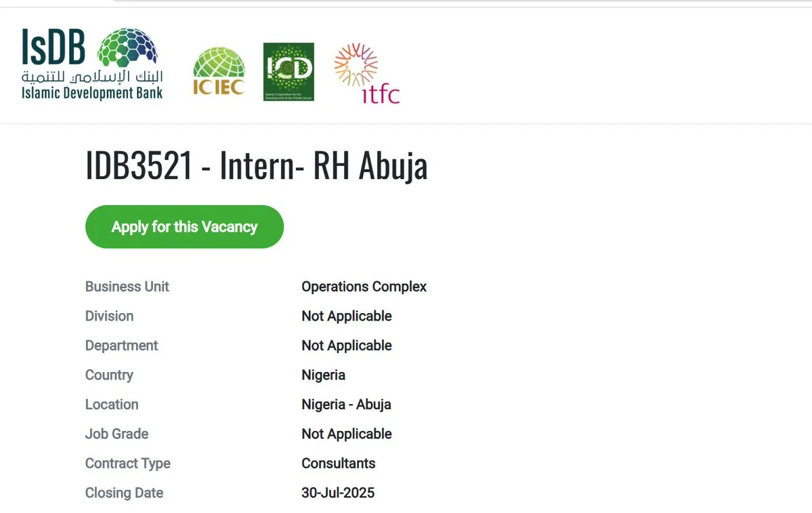The image size is (812, 513).
Task: Select the Consultants contract value
Action: (338, 464)
